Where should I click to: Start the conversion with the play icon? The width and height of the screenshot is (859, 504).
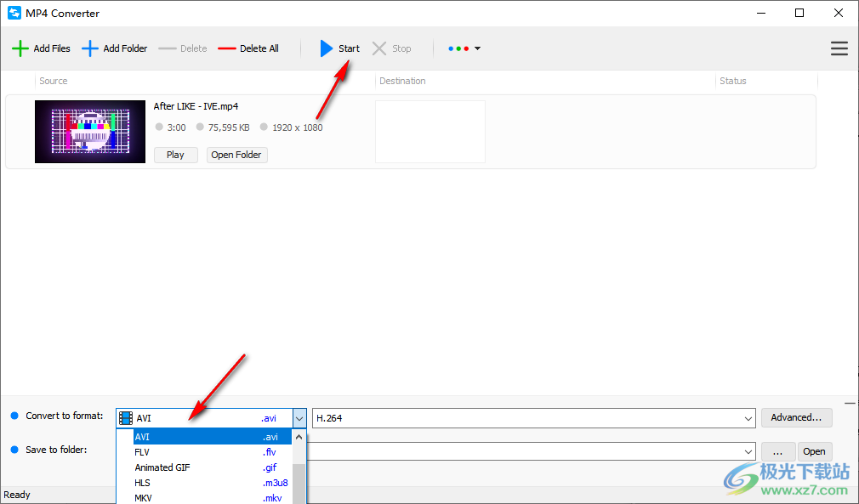327,48
